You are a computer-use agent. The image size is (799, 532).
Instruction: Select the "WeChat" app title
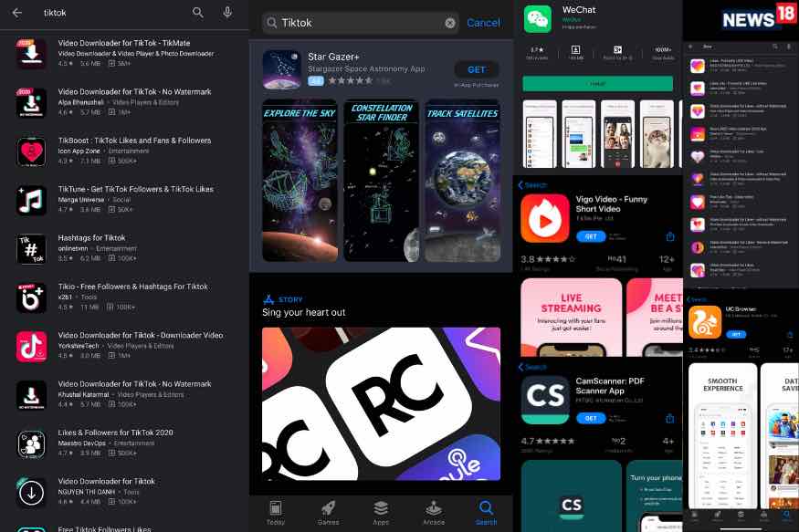pos(579,10)
